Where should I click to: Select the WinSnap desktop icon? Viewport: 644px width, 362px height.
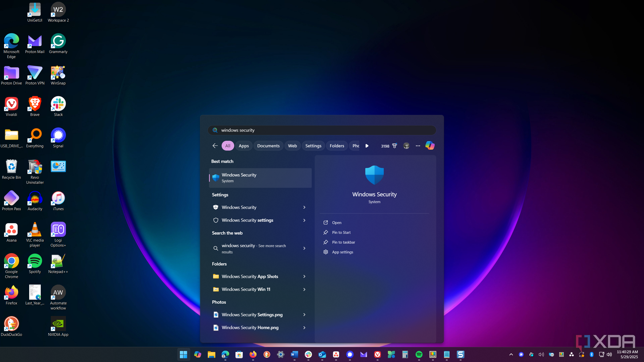58,75
